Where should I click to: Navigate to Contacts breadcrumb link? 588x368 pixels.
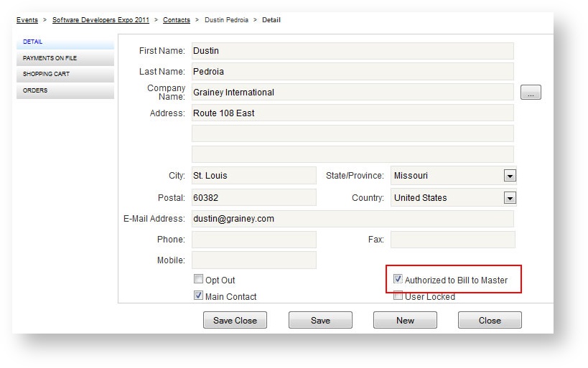[177, 20]
